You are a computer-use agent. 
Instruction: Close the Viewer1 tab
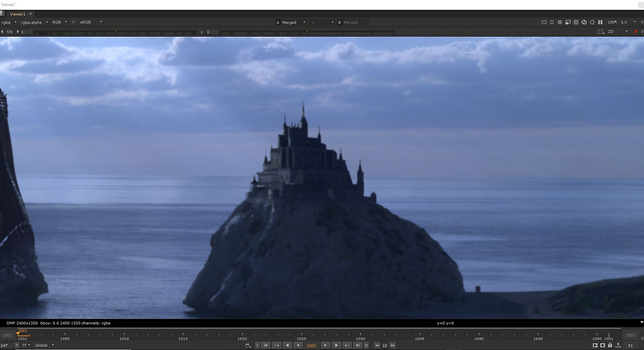[30, 14]
